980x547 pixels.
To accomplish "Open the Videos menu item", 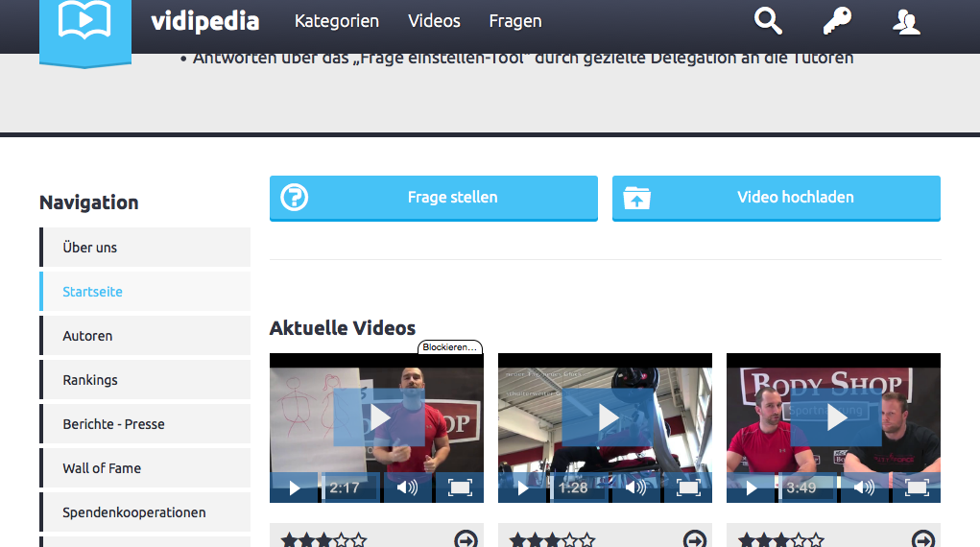I will (x=435, y=21).
